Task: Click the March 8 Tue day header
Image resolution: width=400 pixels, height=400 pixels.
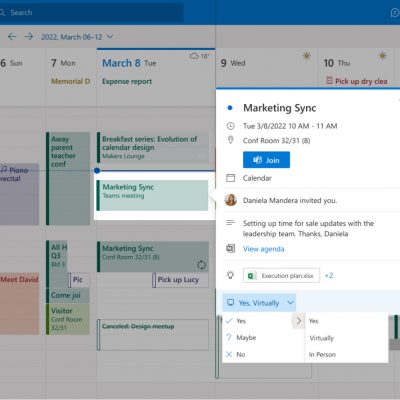Action: point(129,63)
